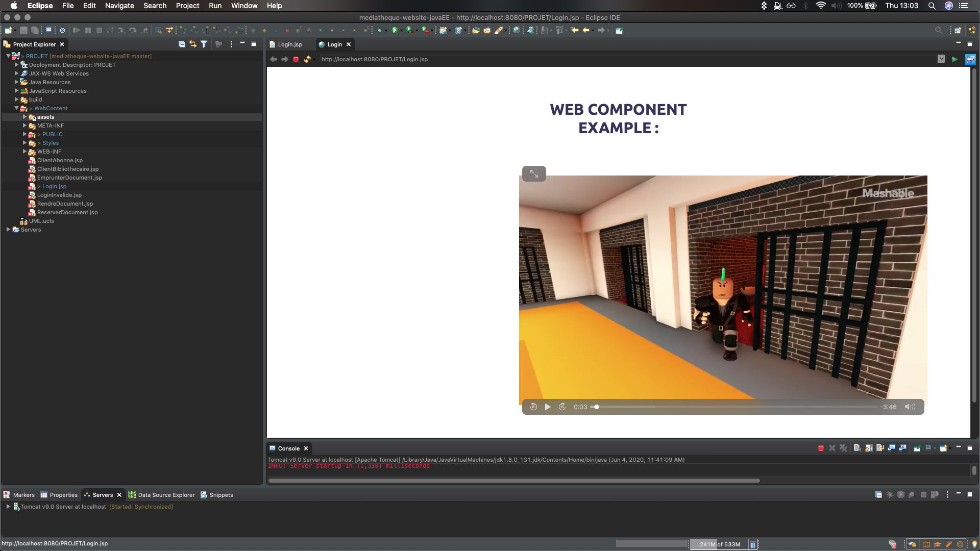
Task: Click Link with Editor in Project Explorer
Action: [x=192, y=44]
